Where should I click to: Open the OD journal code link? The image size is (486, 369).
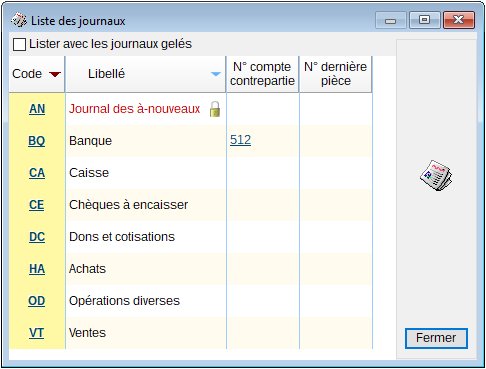(x=37, y=301)
